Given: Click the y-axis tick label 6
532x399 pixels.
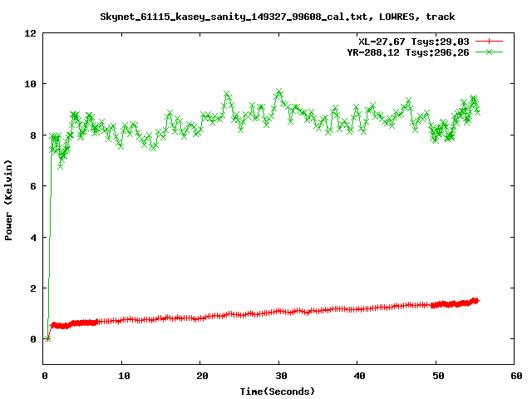Looking at the screenshot, I should pyautogui.click(x=32, y=186).
